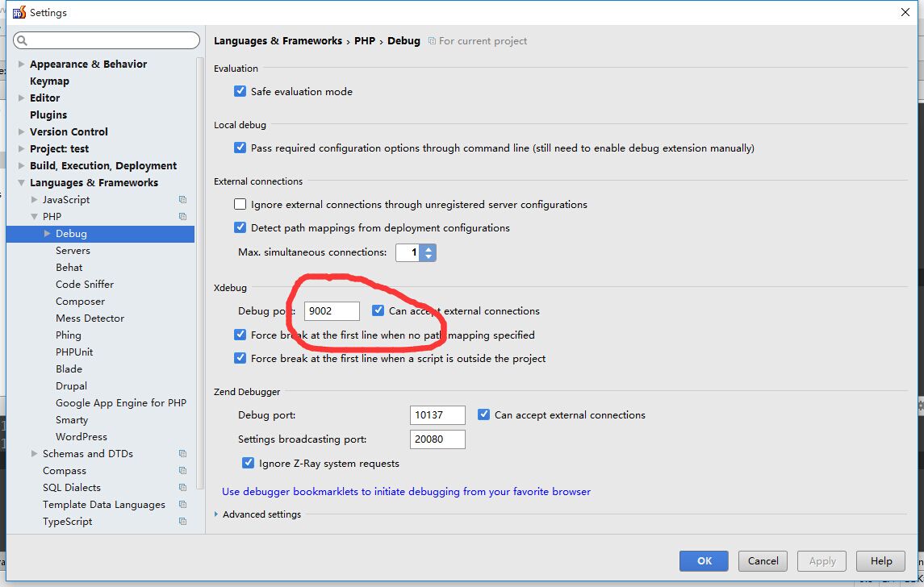Expand the Debug tree node arrow

click(x=47, y=234)
